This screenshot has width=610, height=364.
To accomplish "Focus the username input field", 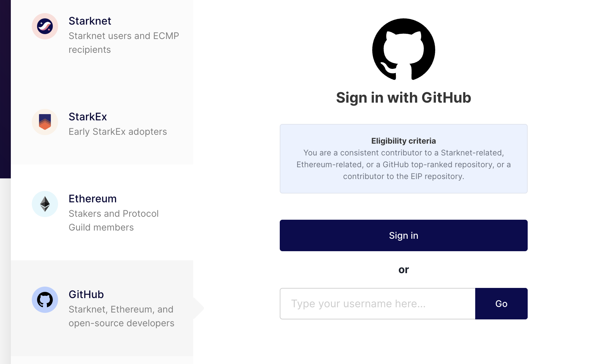I will (x=377, y=304).
